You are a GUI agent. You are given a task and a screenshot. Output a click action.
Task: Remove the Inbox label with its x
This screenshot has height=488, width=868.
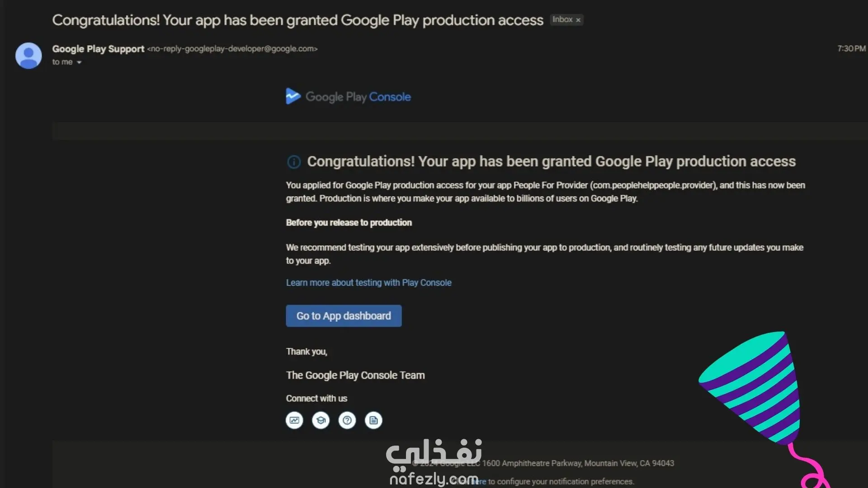tap(578, 20)
